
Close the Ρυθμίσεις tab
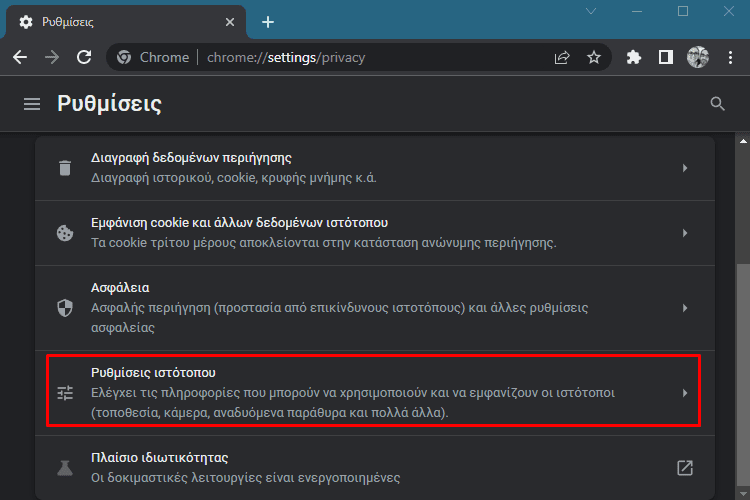230,22
